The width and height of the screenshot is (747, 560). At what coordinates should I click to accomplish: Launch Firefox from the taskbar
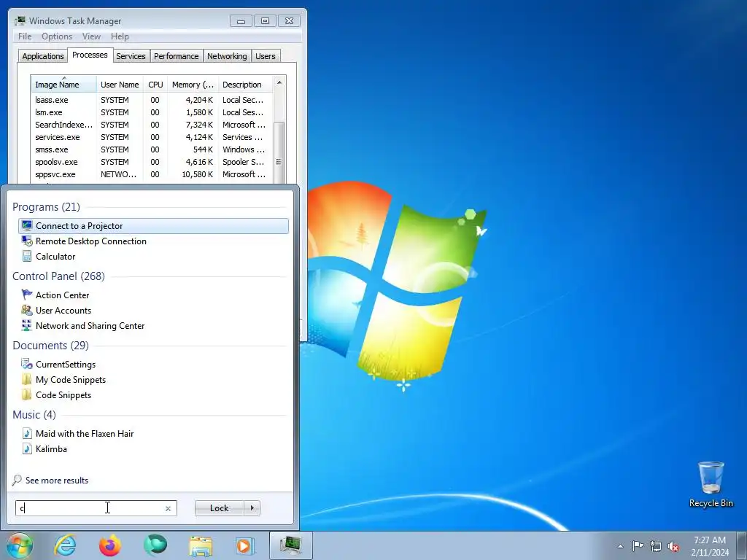[x=110, y=545]
